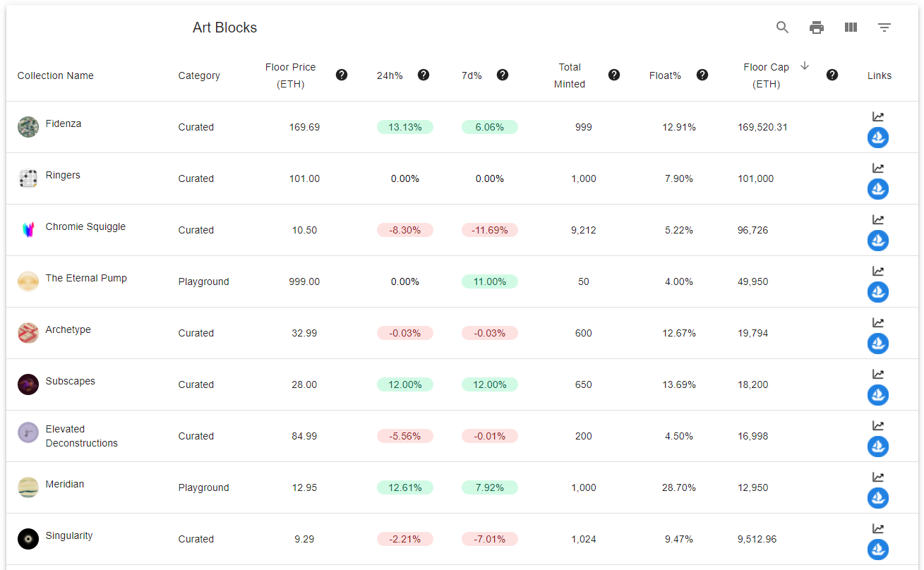Screen dimensions: 924x570
Task: Open the help tooltip beside Floor Price
Action: click(342, 74)
